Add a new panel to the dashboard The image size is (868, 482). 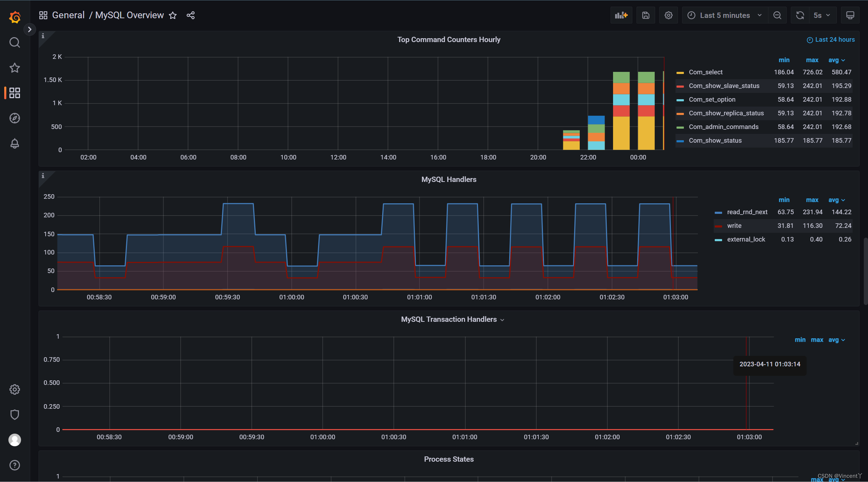[x=621, y=15]
